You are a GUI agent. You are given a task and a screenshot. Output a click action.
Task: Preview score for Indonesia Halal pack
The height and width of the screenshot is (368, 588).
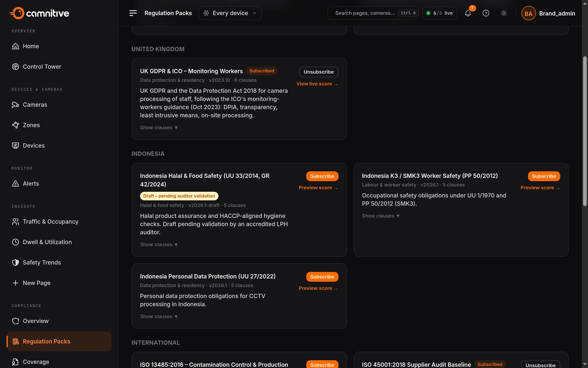(x=318, y=188)
